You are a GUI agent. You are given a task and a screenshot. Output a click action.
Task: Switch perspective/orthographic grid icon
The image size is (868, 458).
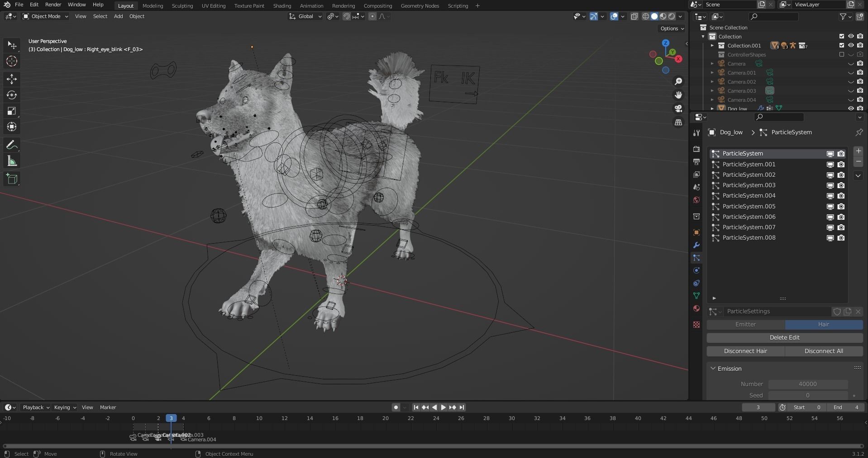678,122
